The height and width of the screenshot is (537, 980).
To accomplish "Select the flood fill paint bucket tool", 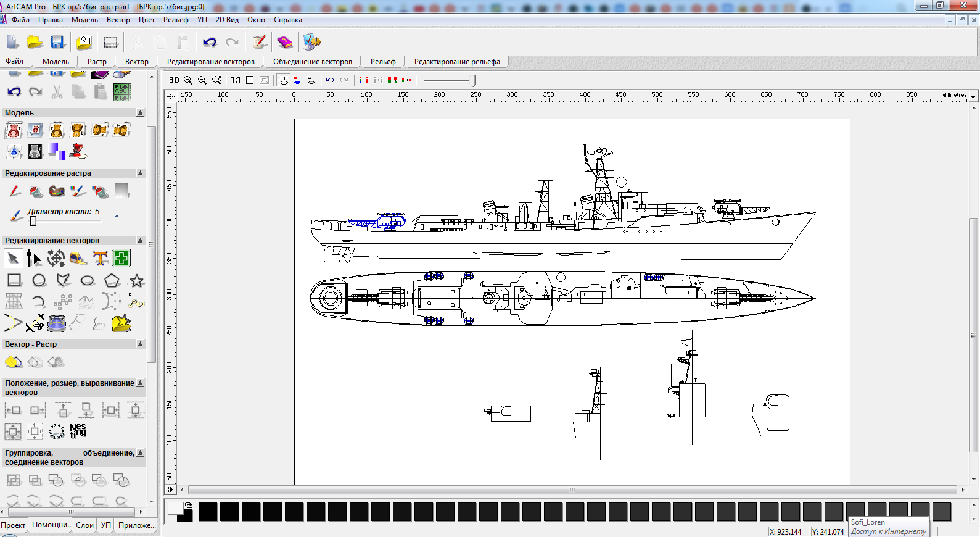I will point(36,192).
